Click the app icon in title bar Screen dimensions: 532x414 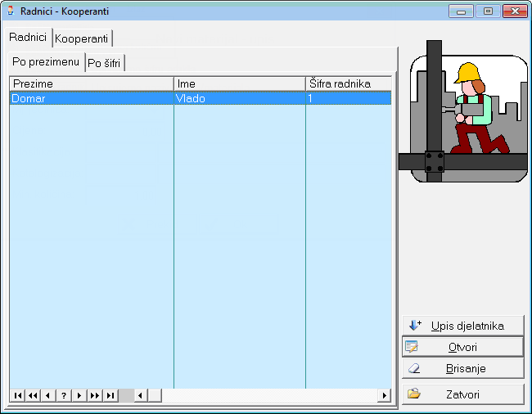(11, 11)
